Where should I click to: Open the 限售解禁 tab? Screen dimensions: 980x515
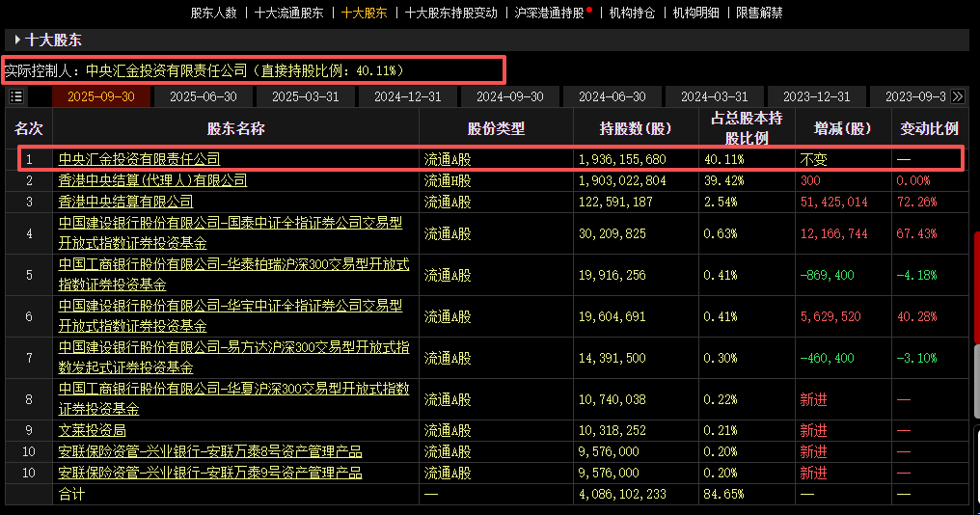coord(759,13)
